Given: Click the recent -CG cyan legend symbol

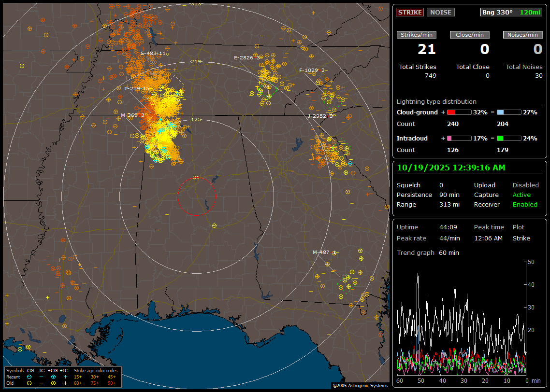Looking at the screenshot, I should (29, 377).
